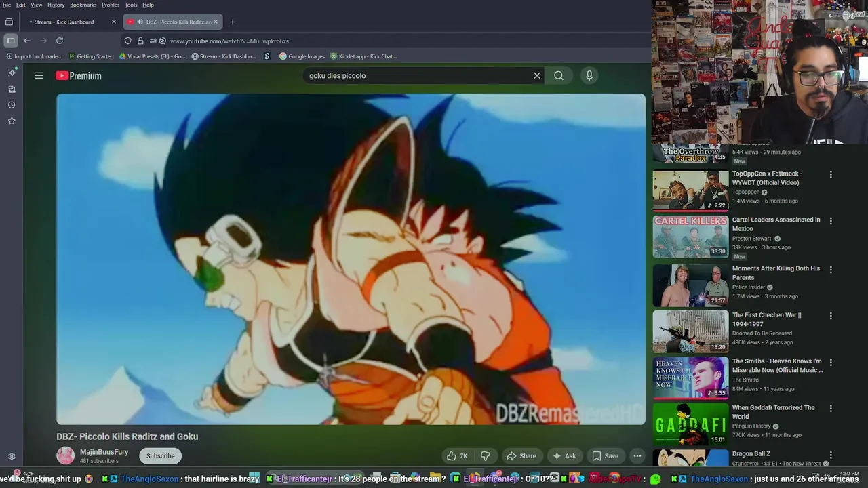The height and width of the screenshot is (488, 868).
Task: Open the Bookmarks menu
Action: click(x=83, y=5)
